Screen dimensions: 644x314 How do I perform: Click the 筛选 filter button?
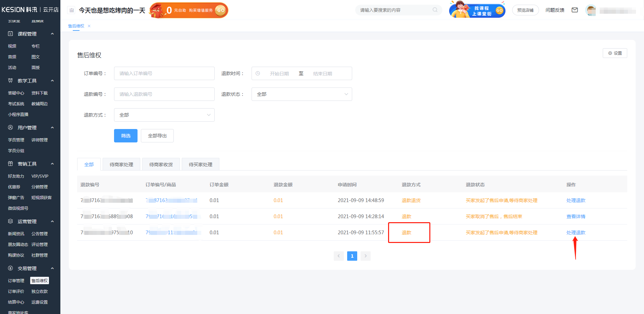[125, 136]
